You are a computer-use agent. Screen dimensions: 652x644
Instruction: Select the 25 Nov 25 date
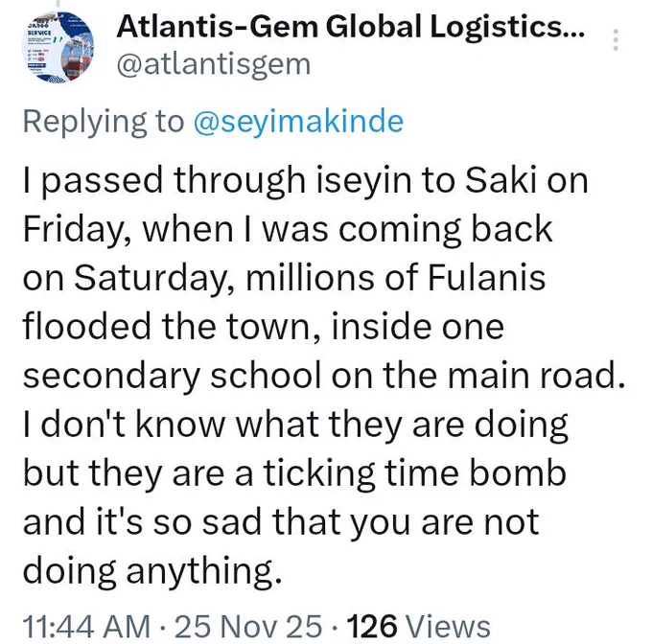[x=248, y=626]
